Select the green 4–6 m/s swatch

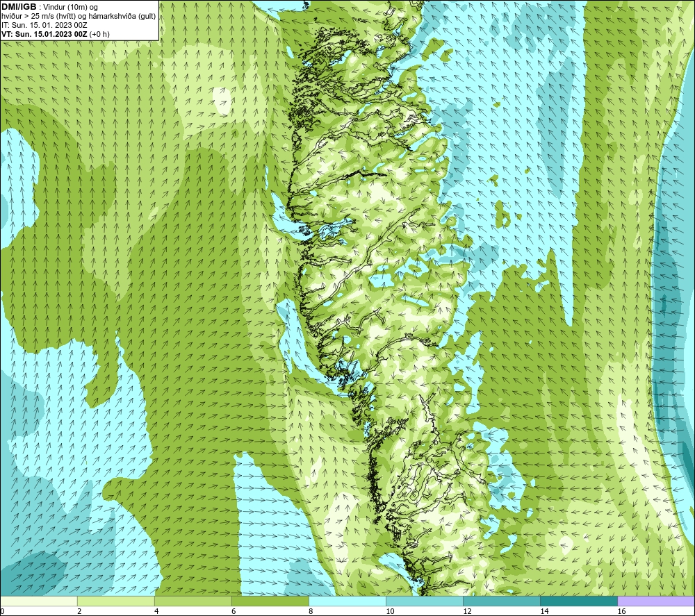(193, 601)
